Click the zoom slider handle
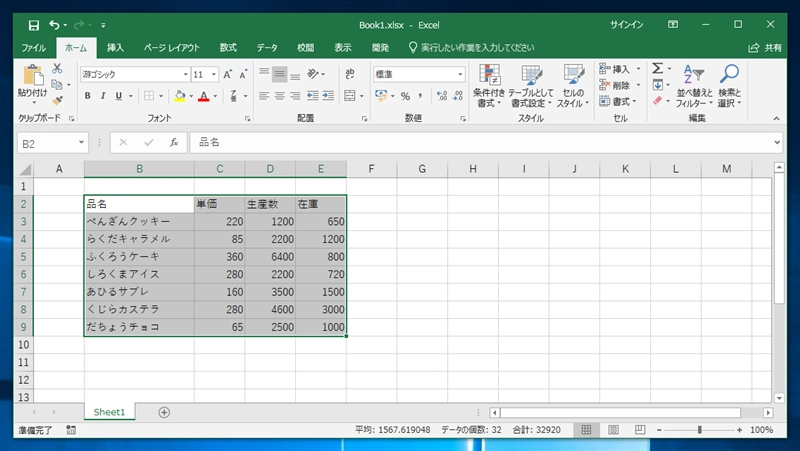This screenshot has height=451, width=800. (699, 430)
